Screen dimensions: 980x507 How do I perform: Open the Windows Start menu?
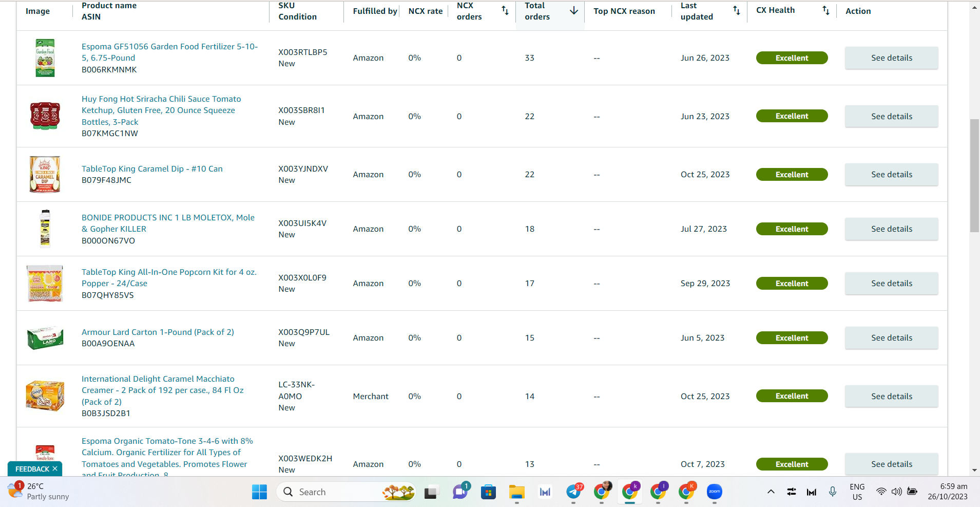[x=259, y=492]
